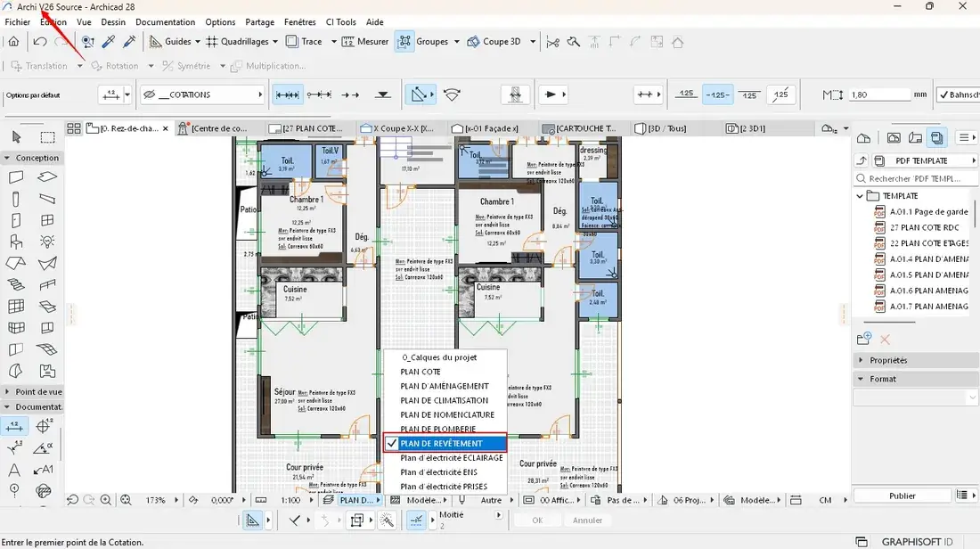
Task: Select the Beam tool
Action: point(47,199)
